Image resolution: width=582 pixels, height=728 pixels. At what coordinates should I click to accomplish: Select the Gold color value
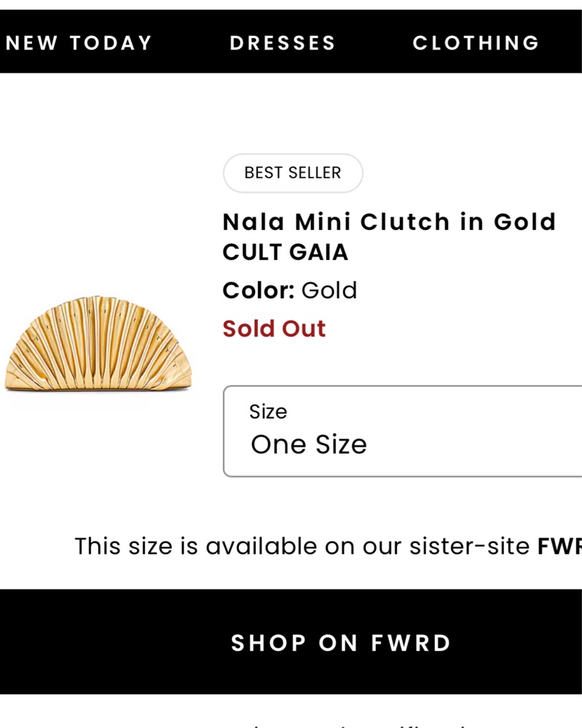(x=329, y=290)
